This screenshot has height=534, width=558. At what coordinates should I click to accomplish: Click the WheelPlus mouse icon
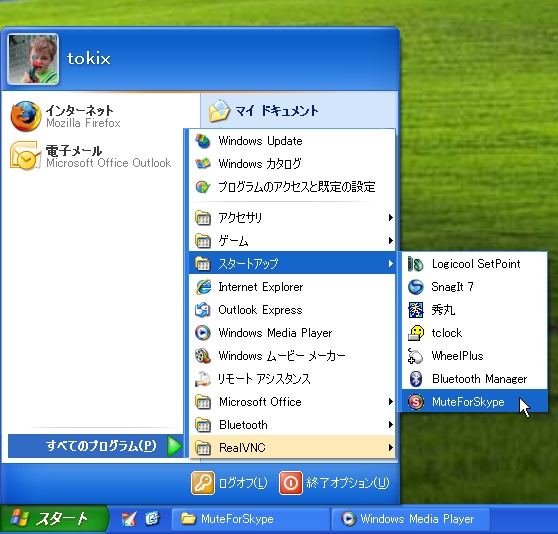(x=416, y=356)
